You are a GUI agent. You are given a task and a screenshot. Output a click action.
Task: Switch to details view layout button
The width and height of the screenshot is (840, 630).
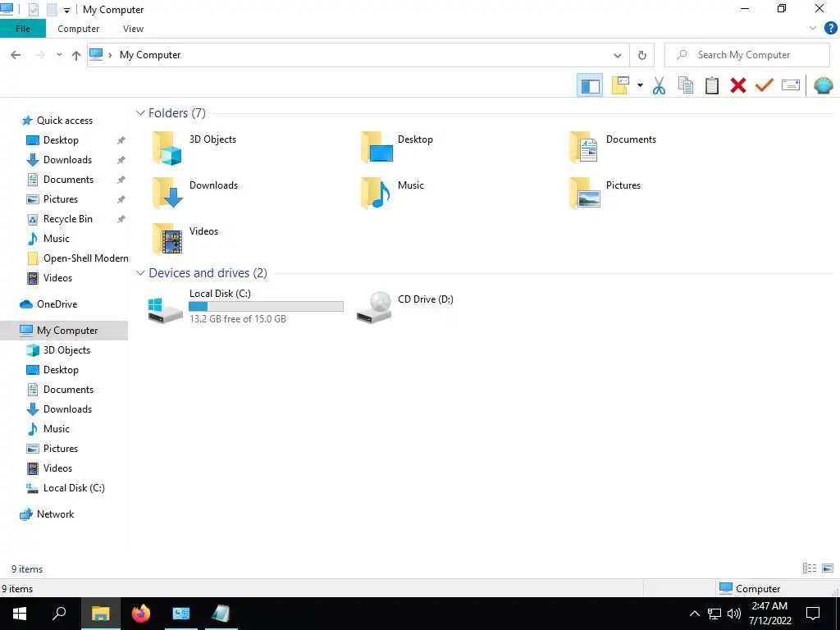coord(810,568)
